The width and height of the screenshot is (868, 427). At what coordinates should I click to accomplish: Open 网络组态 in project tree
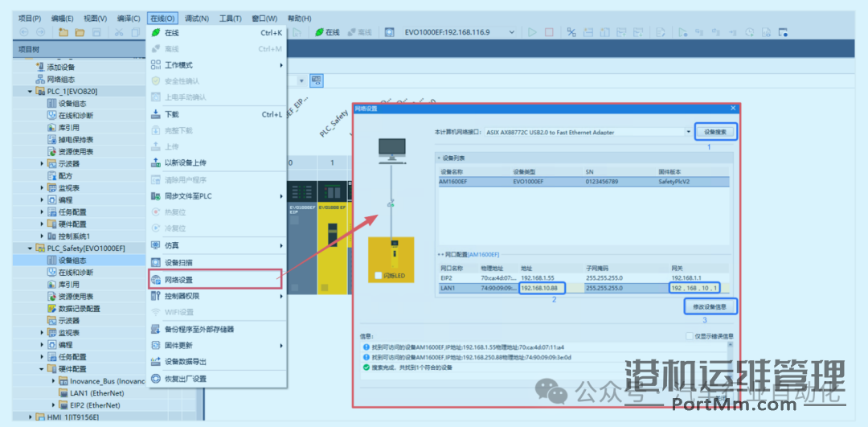pyautogui.click(x=60, y=79)
